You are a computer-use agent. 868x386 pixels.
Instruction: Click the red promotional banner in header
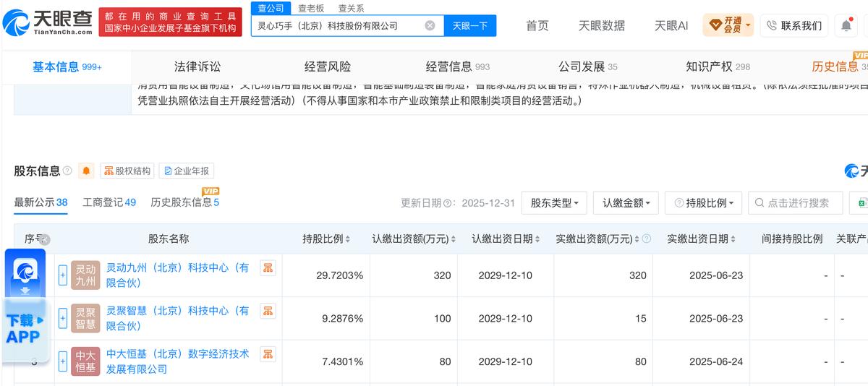170,22
